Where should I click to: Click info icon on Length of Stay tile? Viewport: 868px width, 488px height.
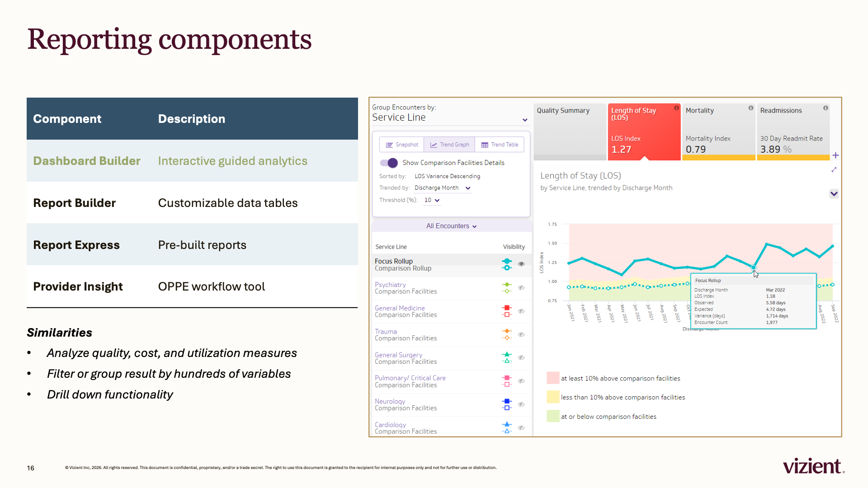tap(676, 108)
